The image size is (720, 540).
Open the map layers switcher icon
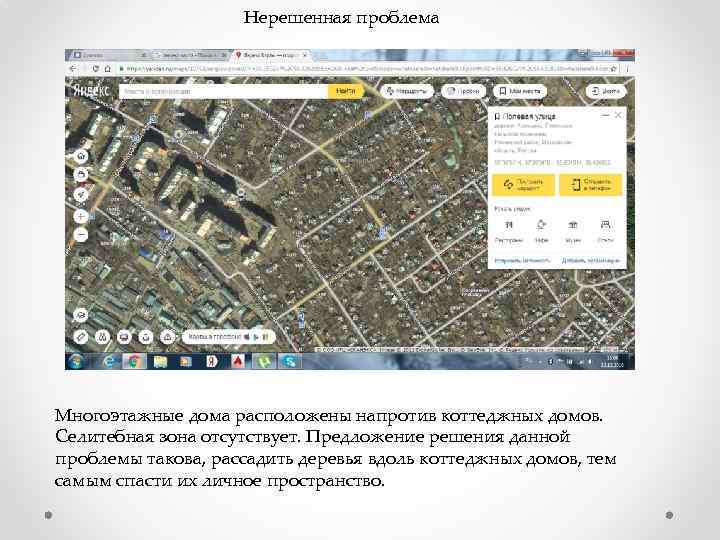(81, 315)
